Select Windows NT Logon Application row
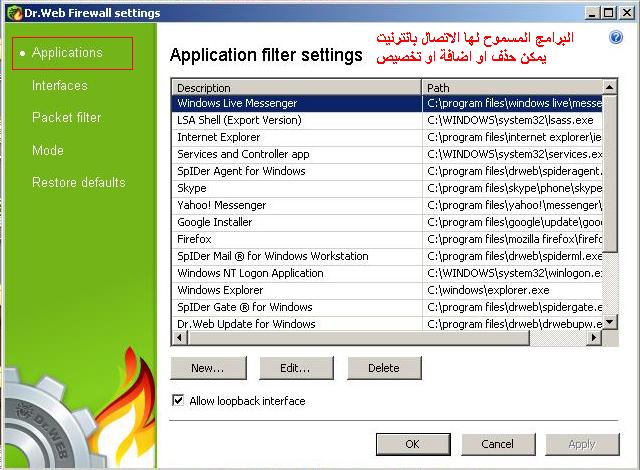The image size is (640, 470). pyautogui.click(x=387, y=273)
